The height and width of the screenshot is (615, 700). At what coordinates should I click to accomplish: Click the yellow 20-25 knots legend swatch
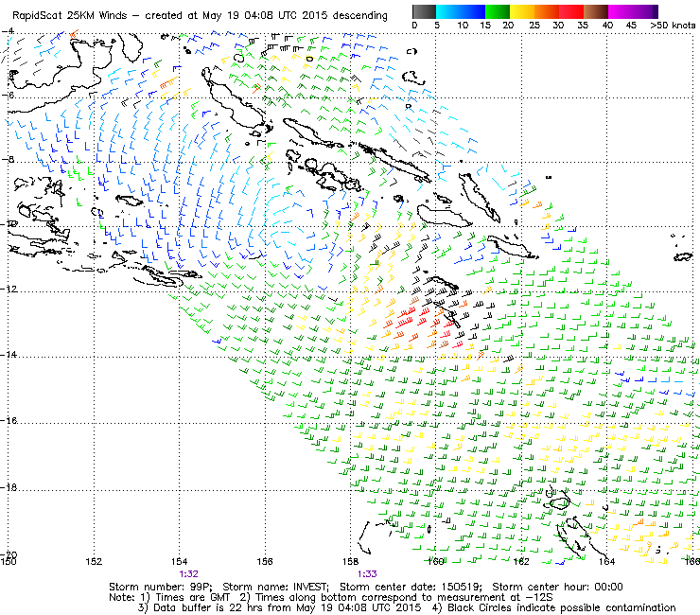(x=522, y=12)
